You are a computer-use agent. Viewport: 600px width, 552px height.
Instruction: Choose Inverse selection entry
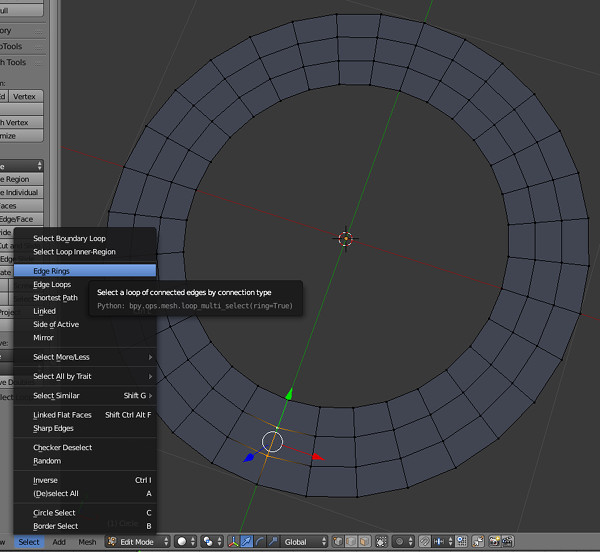[x=85, y=480]
